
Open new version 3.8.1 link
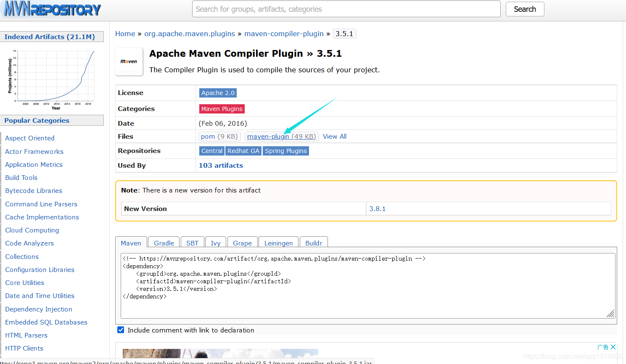click(x=378, y=208)
